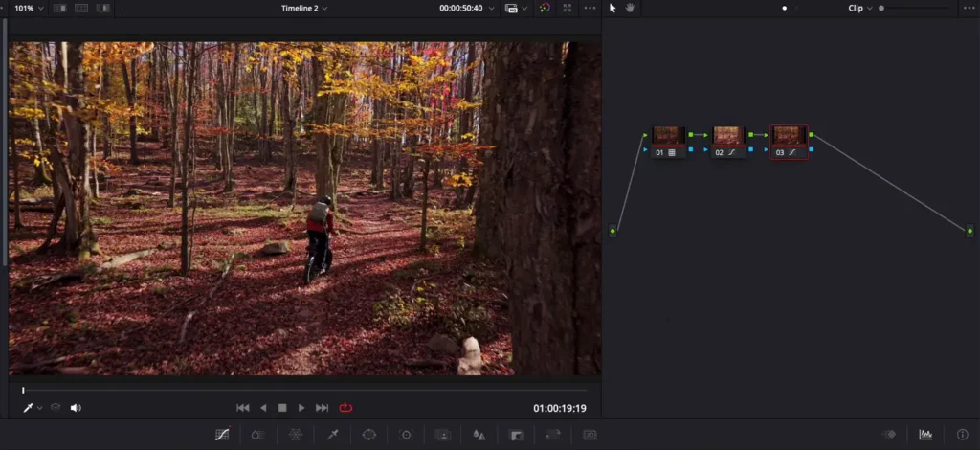This screenshot has height=450, width=980.
Task: Select node 02 thumbnail
Action: coord(728,136)
